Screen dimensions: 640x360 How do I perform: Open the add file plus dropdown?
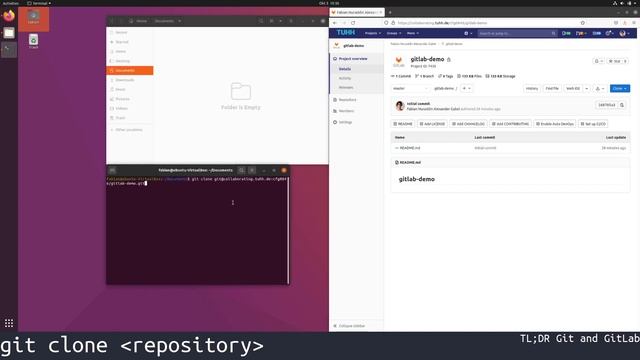[x=466, y=88]
